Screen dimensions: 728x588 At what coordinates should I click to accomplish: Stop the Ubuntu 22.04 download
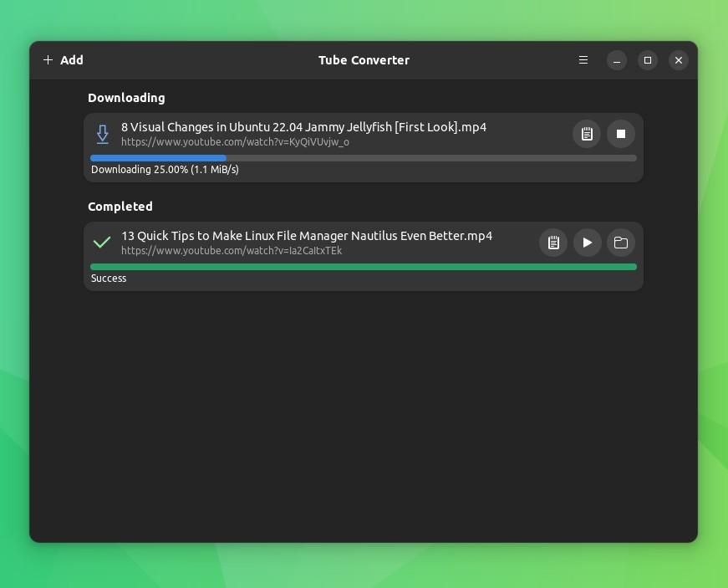[x=621, y=133]
